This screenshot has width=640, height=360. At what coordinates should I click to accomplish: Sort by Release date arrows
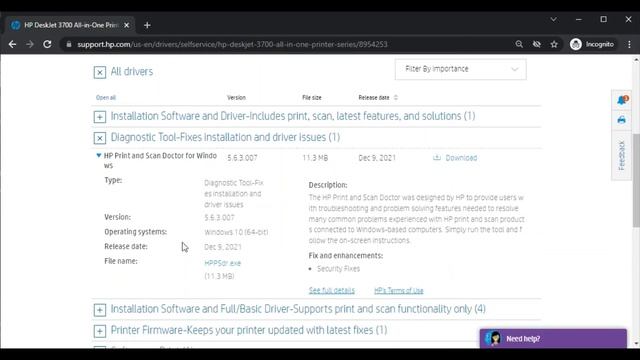pyautogui.click(x=396, y=98)
